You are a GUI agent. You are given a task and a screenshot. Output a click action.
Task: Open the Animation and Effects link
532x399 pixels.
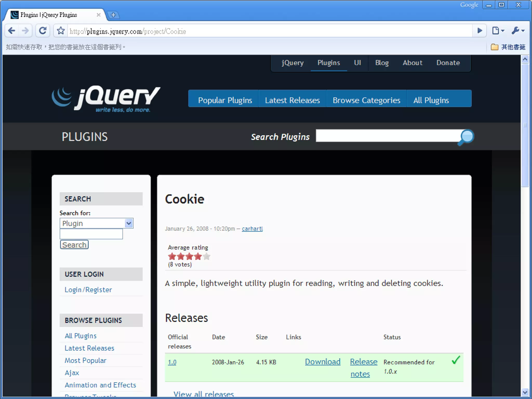tap(100, 385)
